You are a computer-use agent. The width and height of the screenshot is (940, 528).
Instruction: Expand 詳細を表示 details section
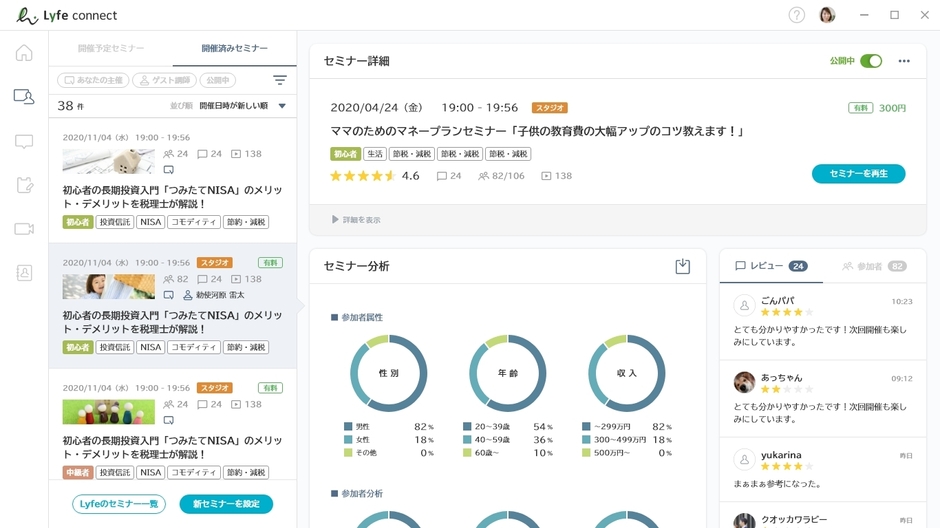356,220
